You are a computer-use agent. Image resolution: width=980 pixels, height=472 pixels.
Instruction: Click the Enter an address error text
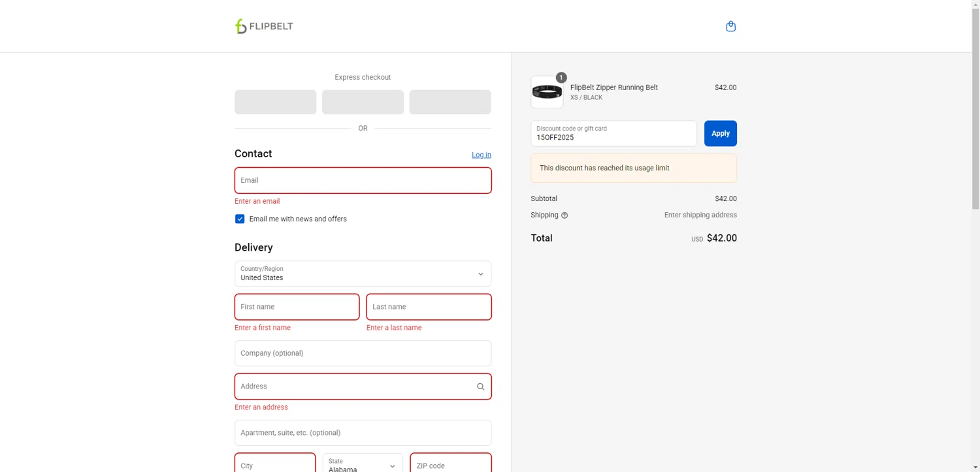pos(261,407)
